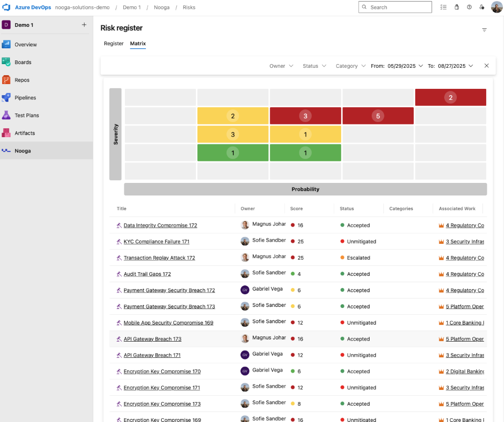Open the Marketplace bag icon
Screen dimensions: 504x422
(456, 7)
